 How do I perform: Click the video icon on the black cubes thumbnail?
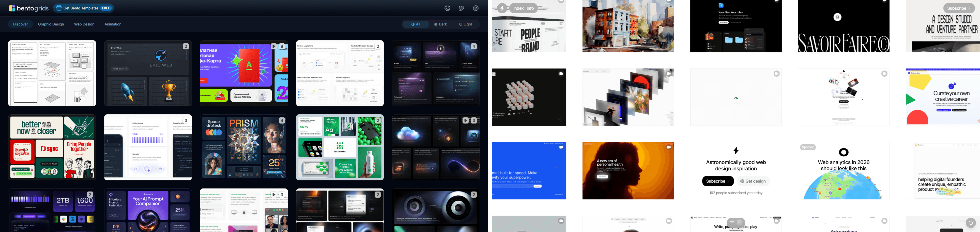(561, 74)
